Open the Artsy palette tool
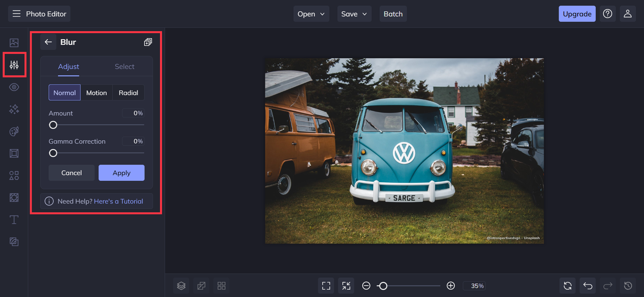 click(x=14, y=131)
